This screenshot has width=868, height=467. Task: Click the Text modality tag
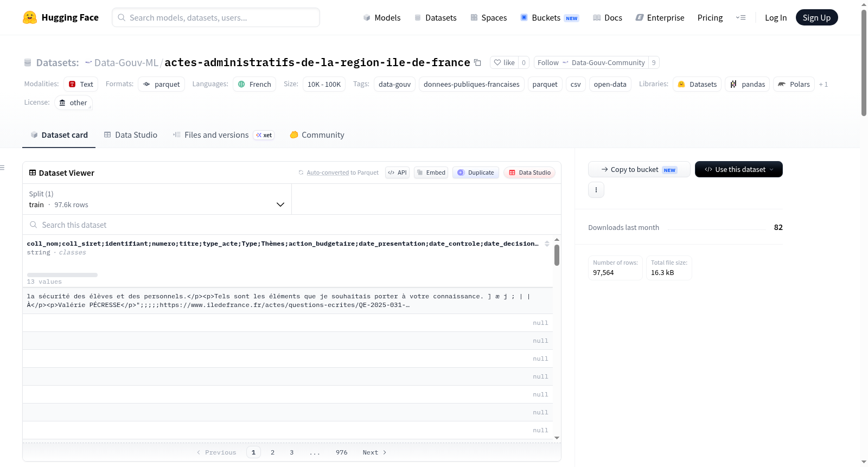click(81, 84)
